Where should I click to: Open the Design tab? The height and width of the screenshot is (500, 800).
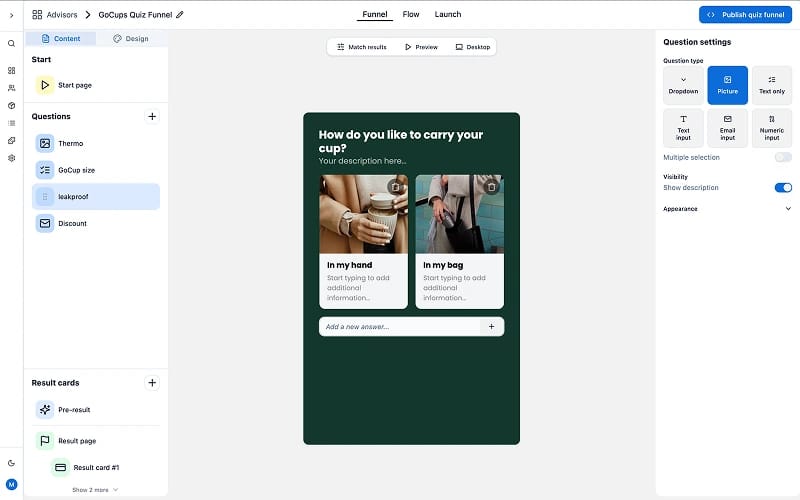(x=131, y=39)
